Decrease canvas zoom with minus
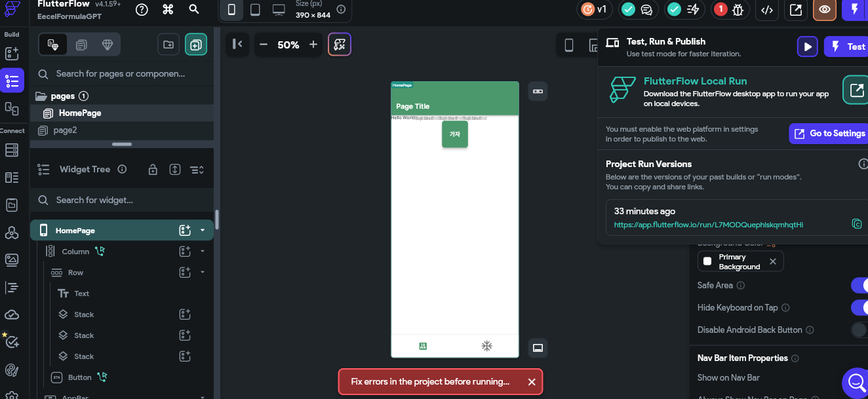 264,45
